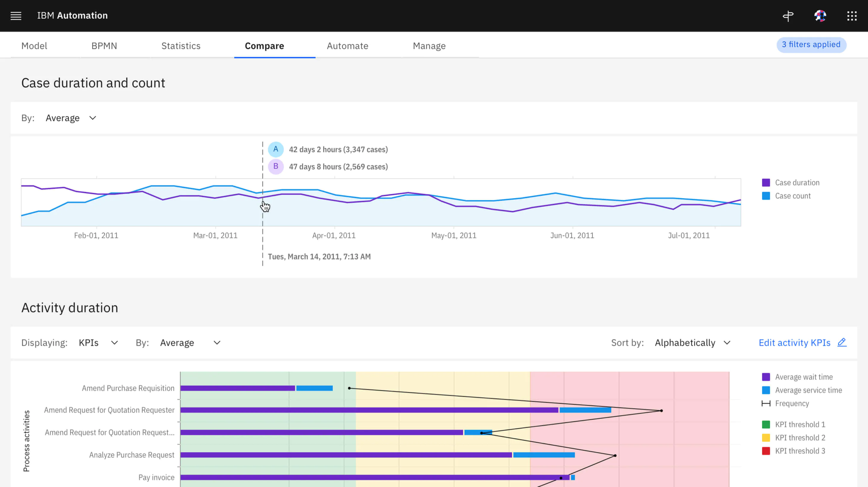Click the Frequency legend line icon

click(x=766, y=403)
